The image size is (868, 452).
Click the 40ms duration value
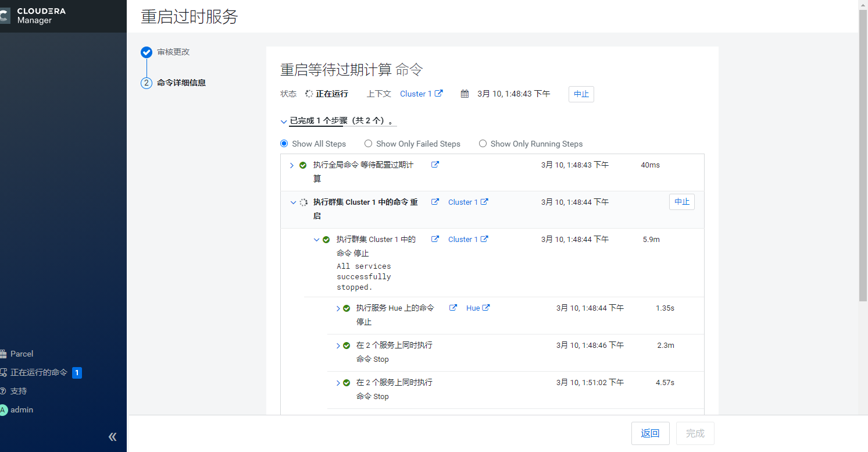coord(651,165)
